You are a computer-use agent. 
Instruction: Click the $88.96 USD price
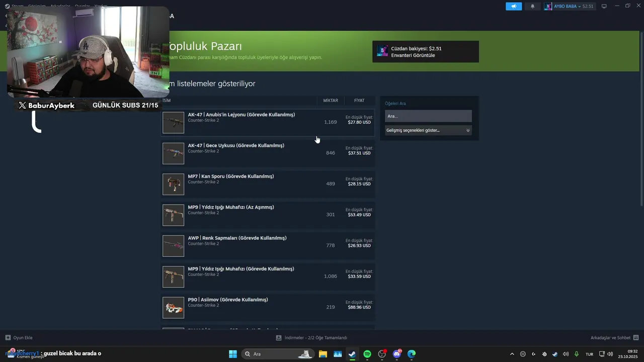coord(359,307)
